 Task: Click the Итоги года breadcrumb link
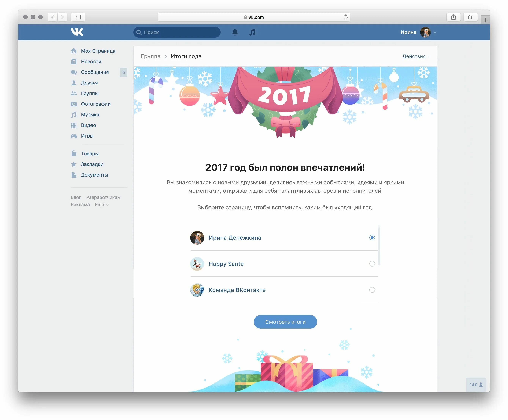(x=186, y=56)
